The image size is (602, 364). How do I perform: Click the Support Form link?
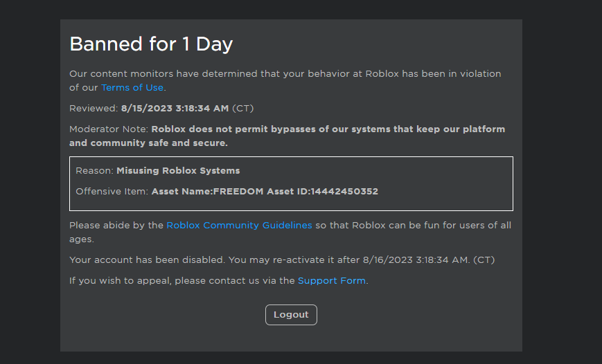(332, 280)
